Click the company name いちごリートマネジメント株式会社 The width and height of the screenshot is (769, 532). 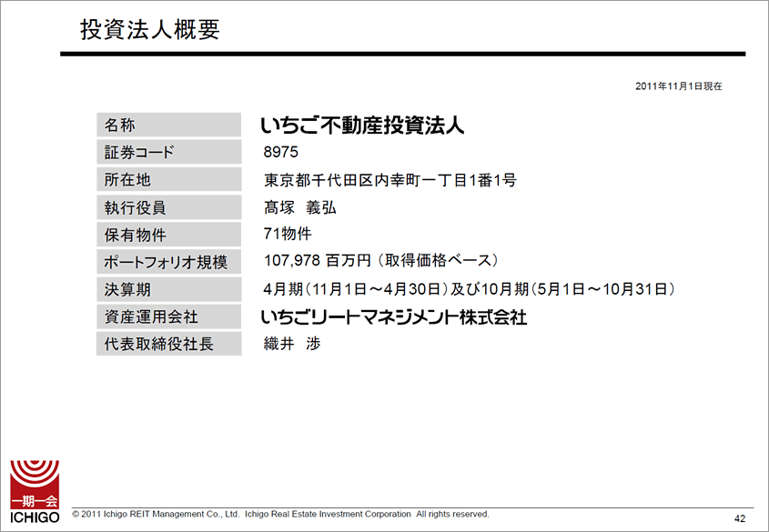[393, 316]
